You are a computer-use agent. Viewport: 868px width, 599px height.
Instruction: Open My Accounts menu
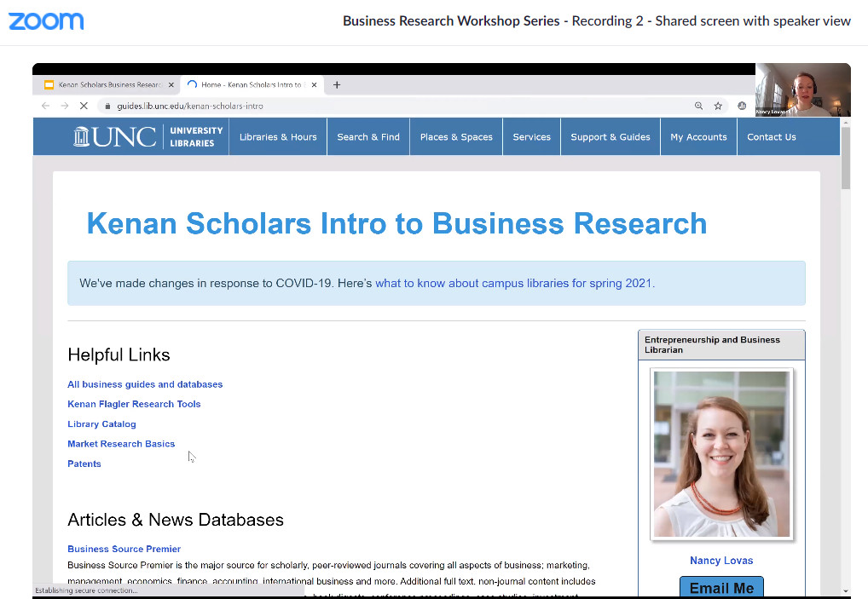coord(698,136)
